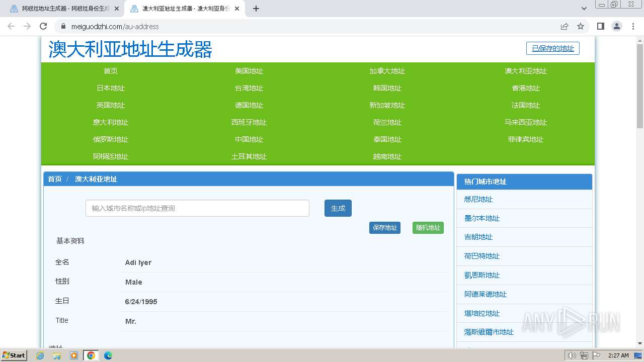This screenshot has width=644, height=362.
Task: Open 美国地址 menu item
Action: tap(249, 71)
